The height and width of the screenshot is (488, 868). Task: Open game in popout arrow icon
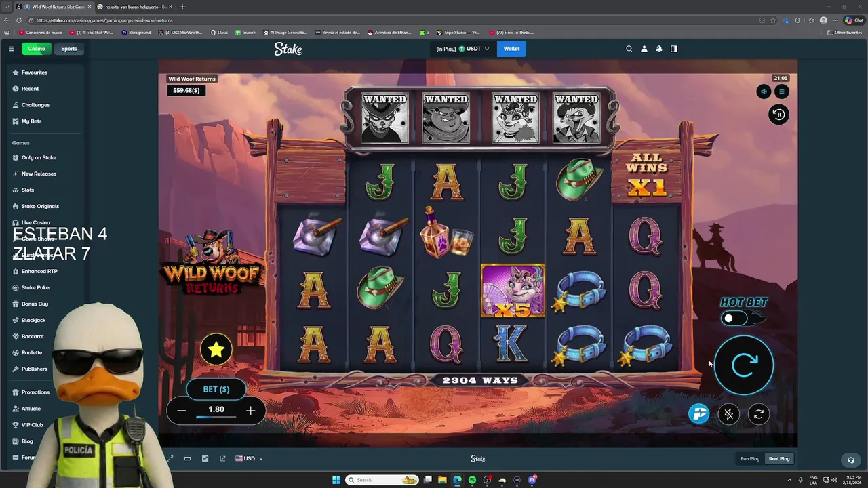click(x=222, y=459)
